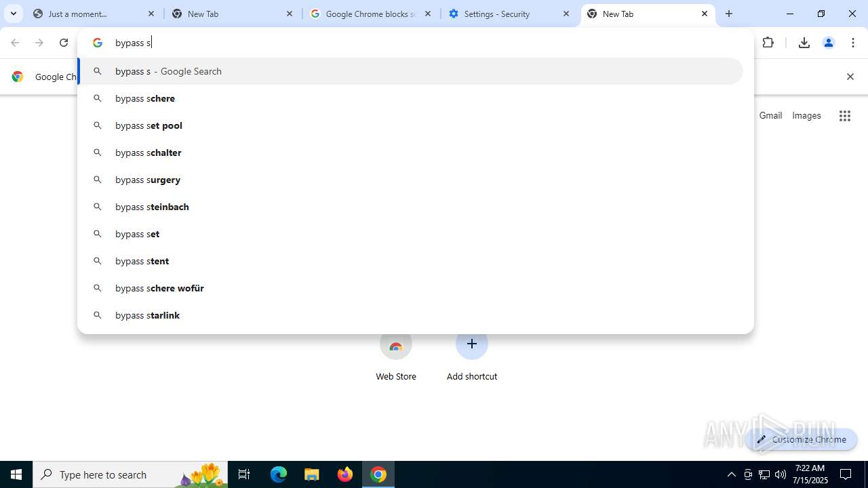The height and width of the screenshot is (488, 868).
Task: Choose the 'bypass surgery' suggestion
Action: click(x=410, y=180)
